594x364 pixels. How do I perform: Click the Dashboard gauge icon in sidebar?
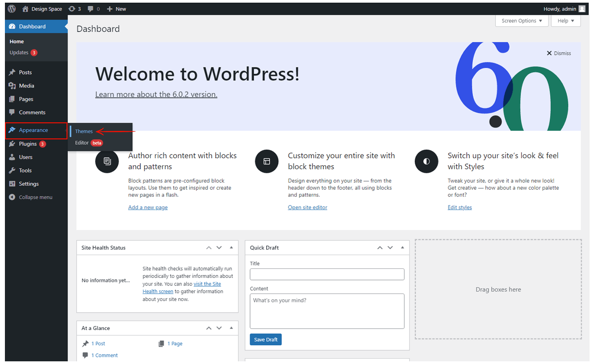click(12, 26)
